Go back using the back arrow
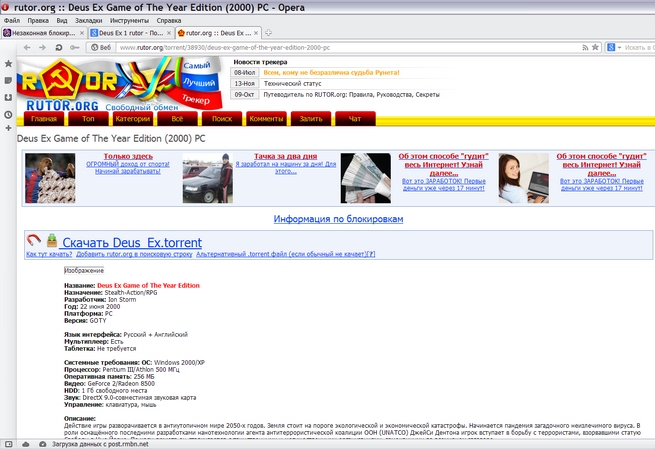Viewport: 655px width, 450px height. (27, 48)
